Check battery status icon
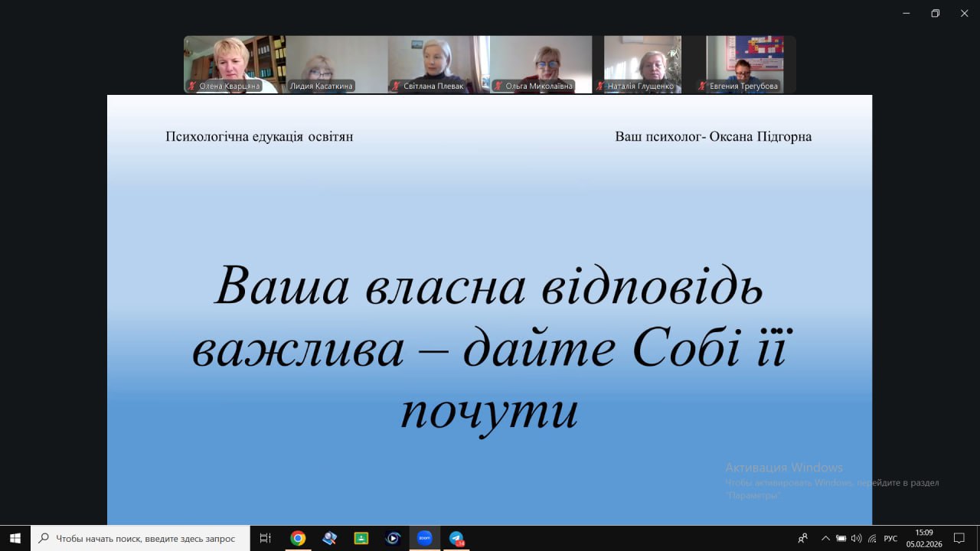The image size is (980, 551). click(841, 538)
